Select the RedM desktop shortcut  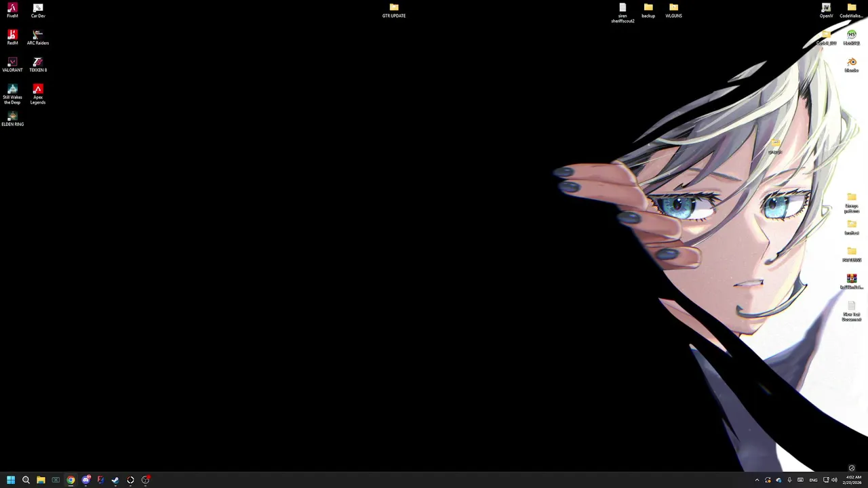12,38
